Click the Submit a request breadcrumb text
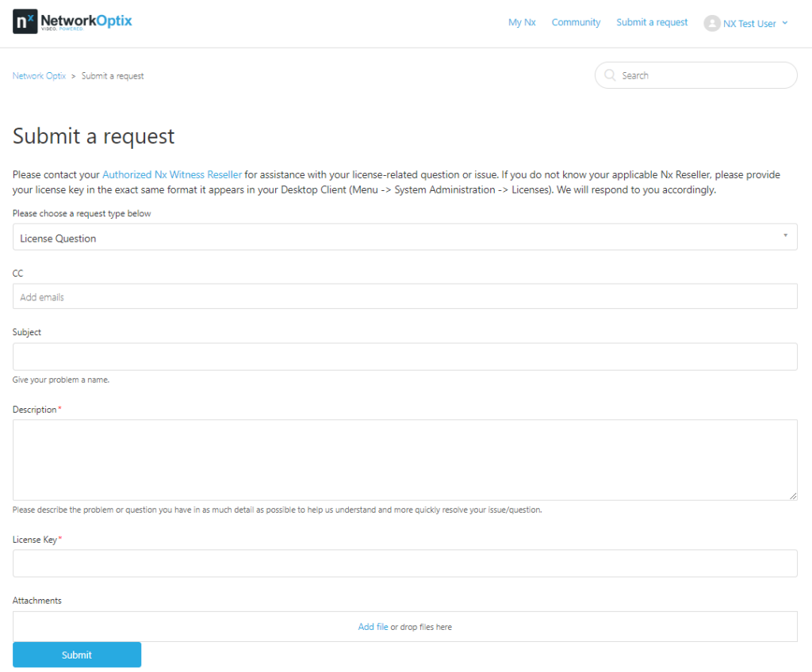812x672 pixels. [113, 76]
